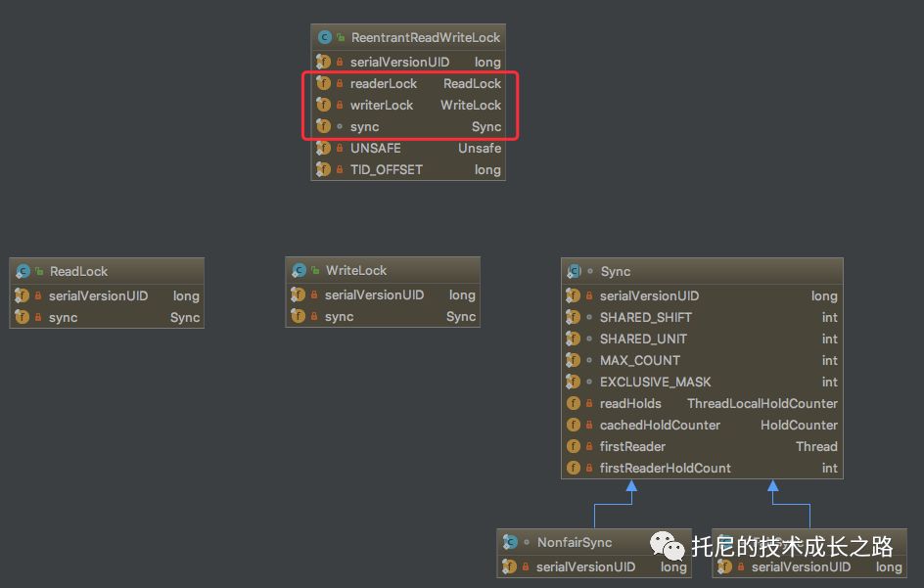Viewport: 924px width, 588px height.
Task: Select the sync field name in ReadLock box
Action: coord(63,318)
